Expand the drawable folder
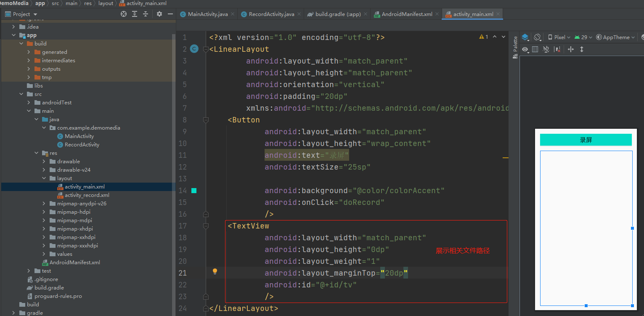The image size is (644, 316). 44,162
